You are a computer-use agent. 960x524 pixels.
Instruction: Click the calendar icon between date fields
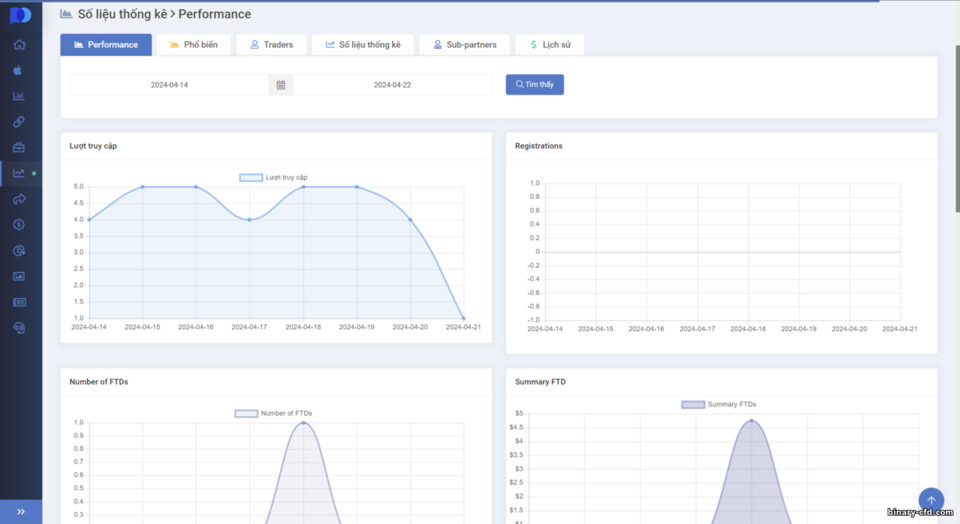(280, 85)
